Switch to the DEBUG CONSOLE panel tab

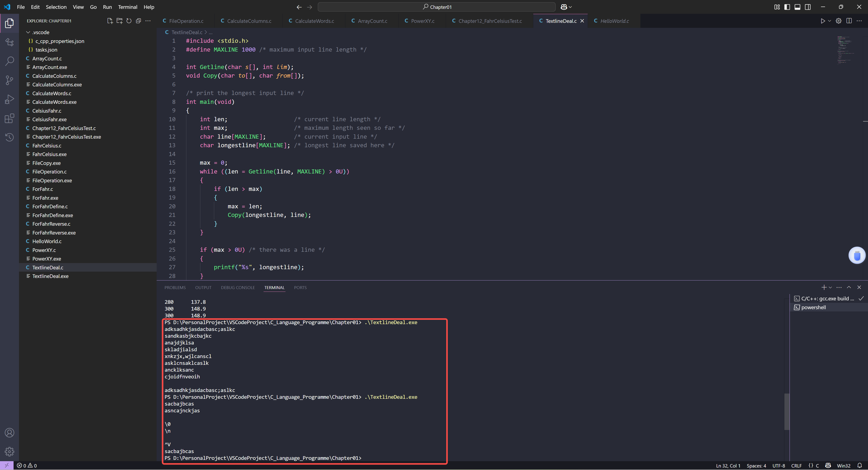click(x=238, y=288)
